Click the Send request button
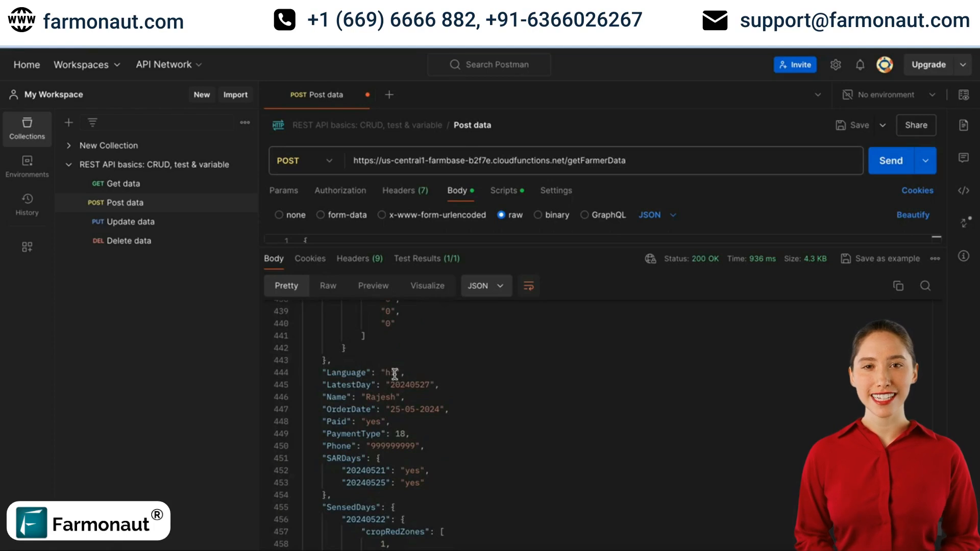 tap(892, 161)
